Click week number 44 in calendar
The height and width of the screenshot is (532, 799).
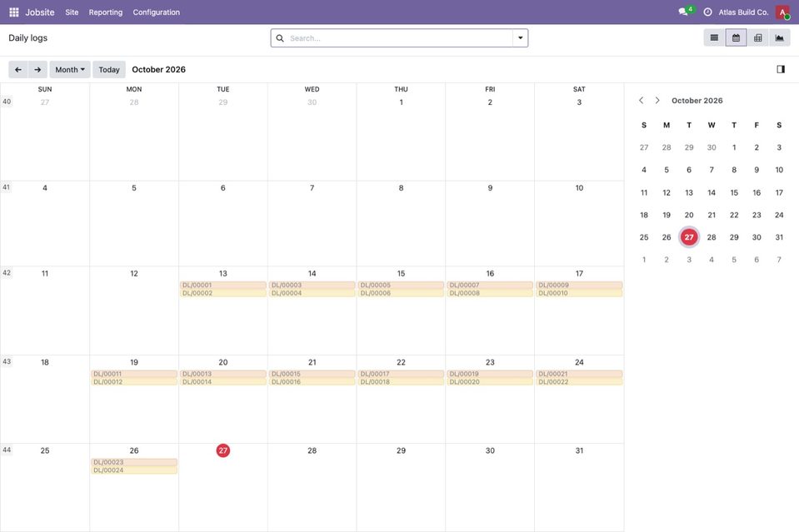pos(7,450)
